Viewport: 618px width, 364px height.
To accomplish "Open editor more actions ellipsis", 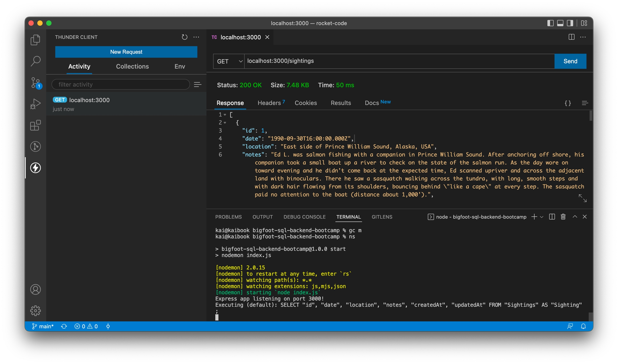I will click(x=583, y=37).
